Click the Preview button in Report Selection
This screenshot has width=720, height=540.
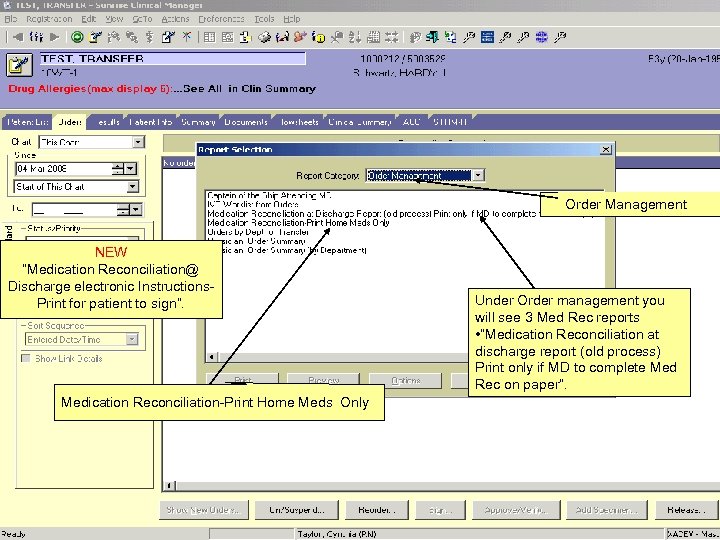[x=323, y=380]
